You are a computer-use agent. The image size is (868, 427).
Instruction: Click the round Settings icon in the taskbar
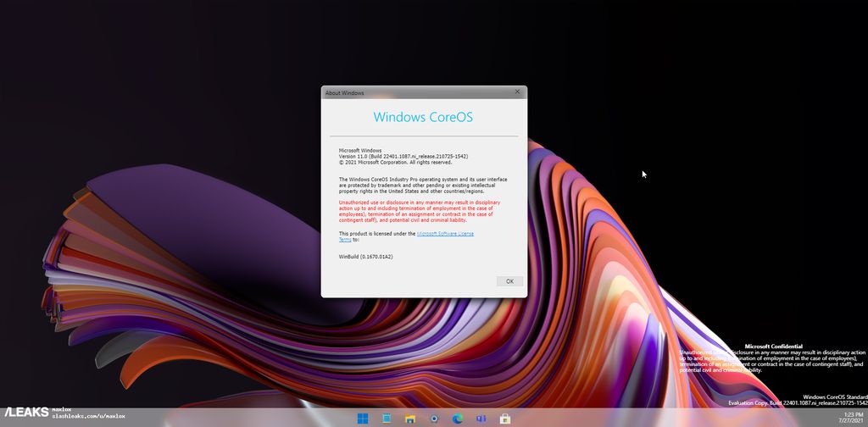(x=434, y=419)
